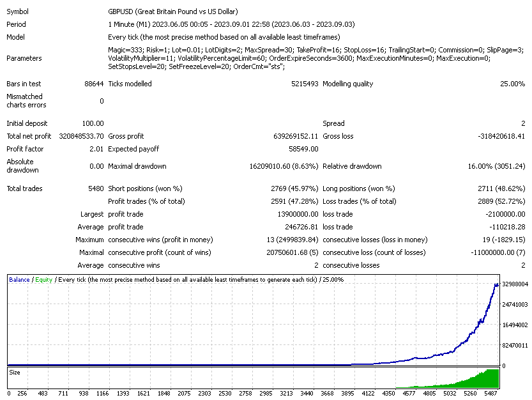Click the Maximal drawdown label

pyautogui.click(x=137, y=166)
